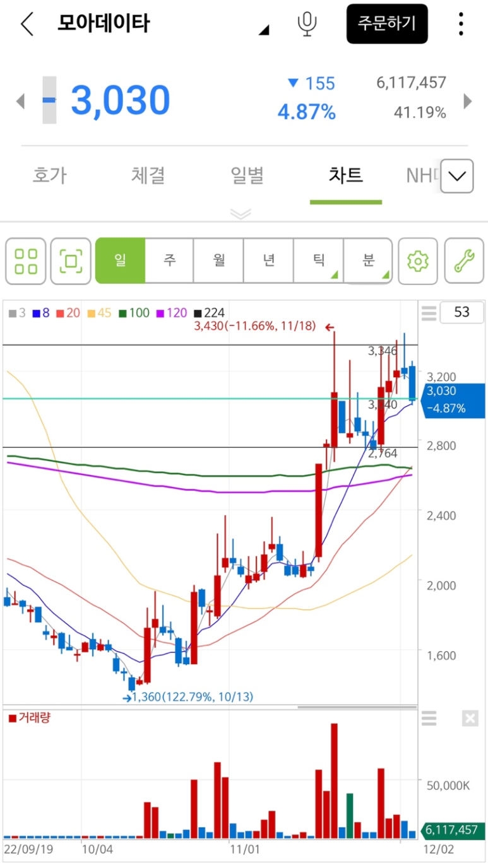Viewport: 488px width, 868px height.
Task: Tap the high marker 3,430(-11.66%, 11/18)
Action: pyautogui.click(x=255, y=327)
